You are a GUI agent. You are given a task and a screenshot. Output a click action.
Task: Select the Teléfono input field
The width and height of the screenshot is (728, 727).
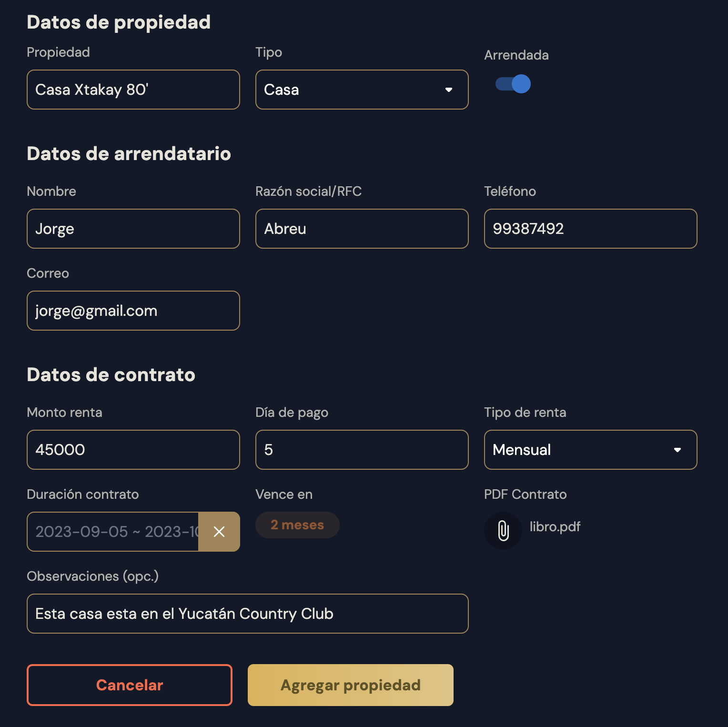coord(590,229)
